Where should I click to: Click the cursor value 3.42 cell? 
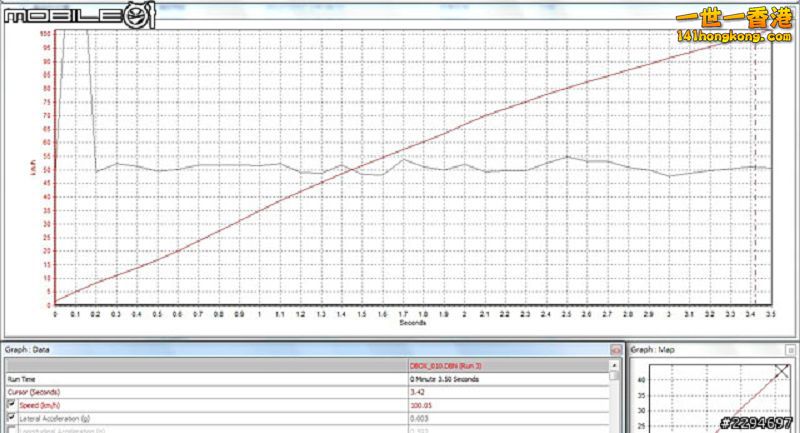415,393
